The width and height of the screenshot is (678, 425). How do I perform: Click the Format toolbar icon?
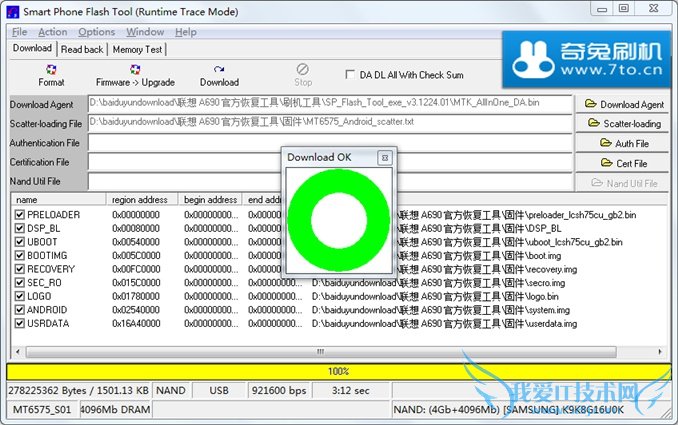[x=51, y=69]
